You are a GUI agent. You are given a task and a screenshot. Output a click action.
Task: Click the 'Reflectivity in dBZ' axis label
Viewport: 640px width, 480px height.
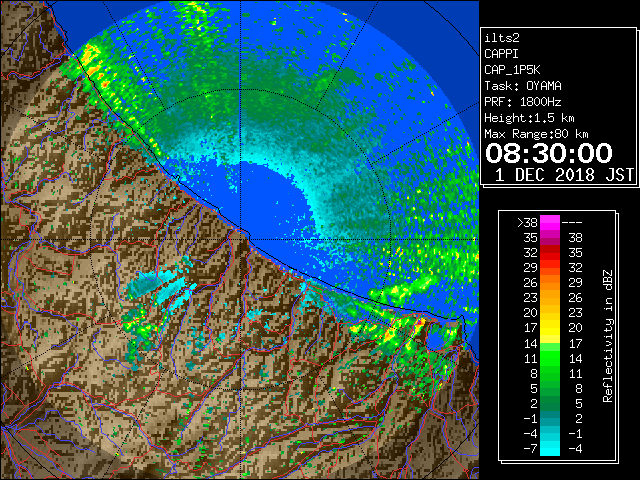click(608, 336)
